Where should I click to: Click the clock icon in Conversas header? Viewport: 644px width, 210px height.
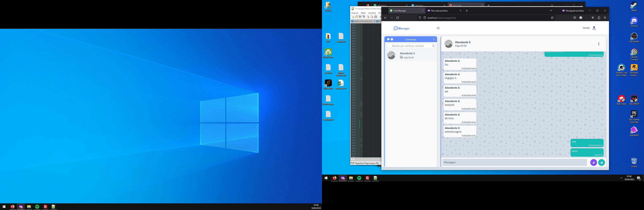pyautogui.click(x=392, y=39)
